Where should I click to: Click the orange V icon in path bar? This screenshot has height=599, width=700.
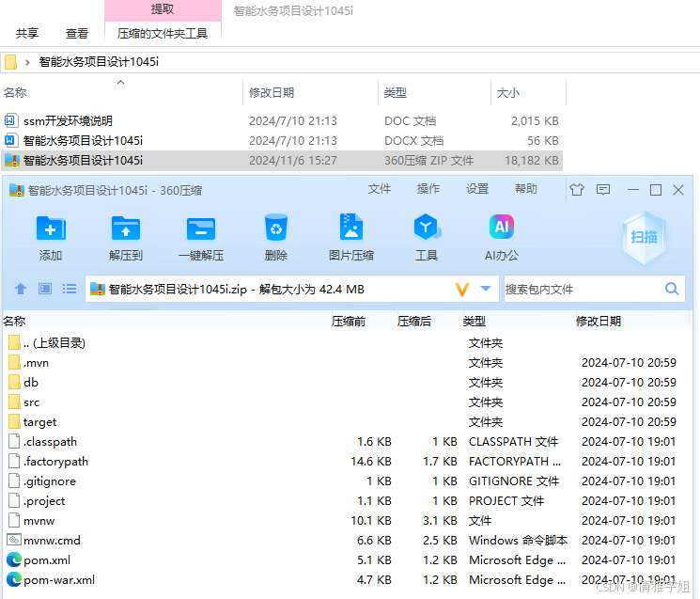(x=462, y=290)
